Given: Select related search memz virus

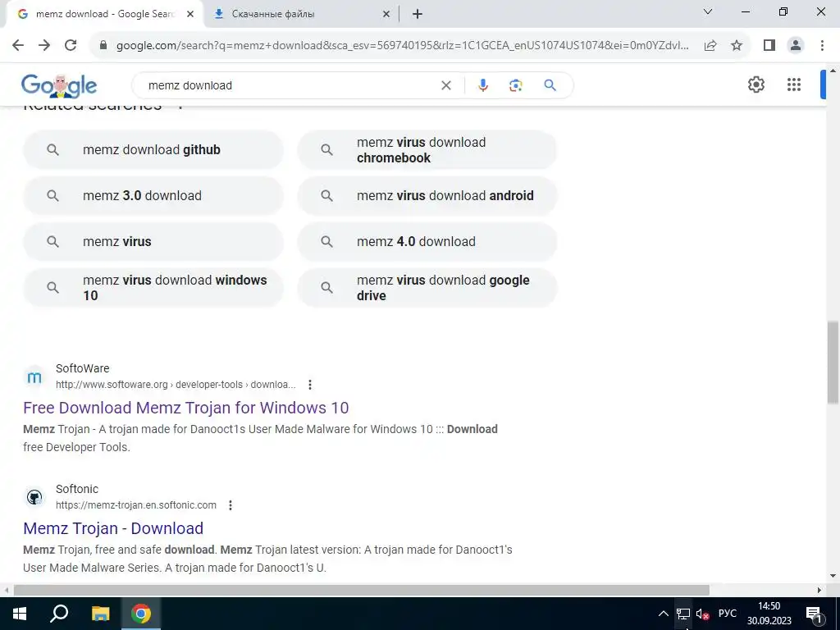Looking at the screenshot, I should [153, 242].
